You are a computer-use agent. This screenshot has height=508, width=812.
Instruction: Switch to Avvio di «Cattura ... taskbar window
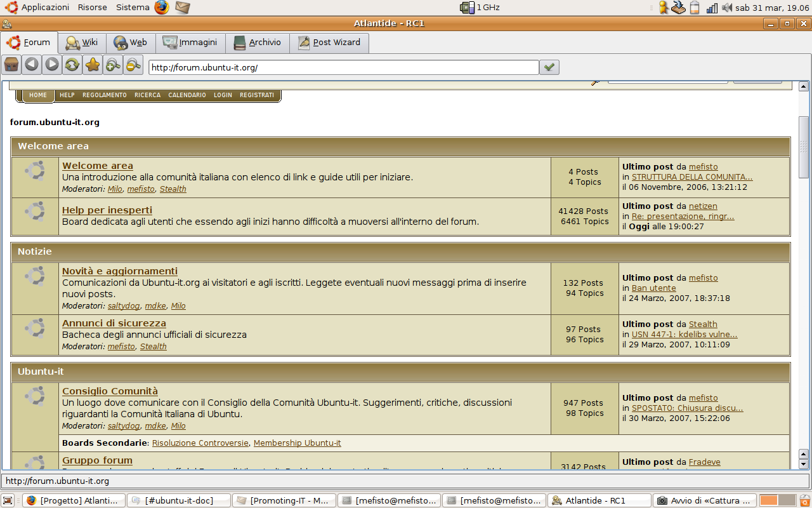click(x=705, y=500)
